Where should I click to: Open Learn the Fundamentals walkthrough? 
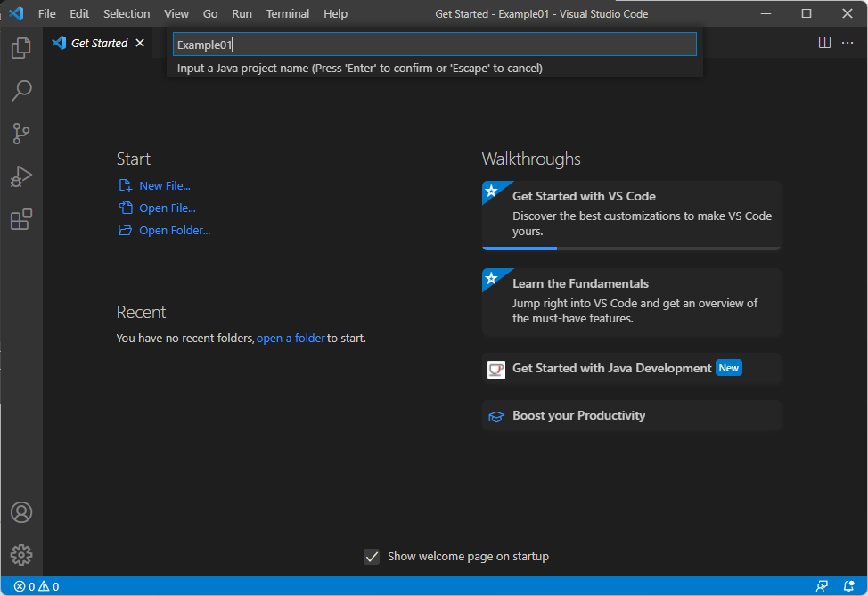click(631, 302)
